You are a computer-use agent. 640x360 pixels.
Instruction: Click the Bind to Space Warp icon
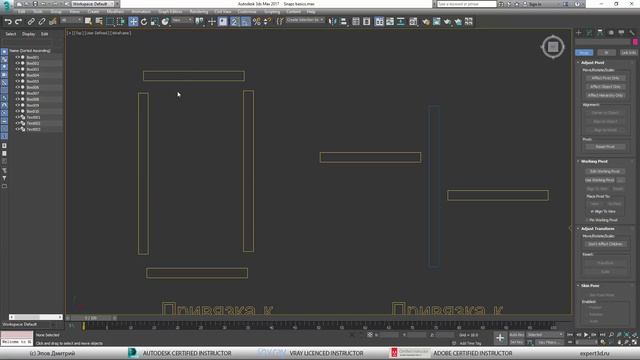click(x=53, y=22)
